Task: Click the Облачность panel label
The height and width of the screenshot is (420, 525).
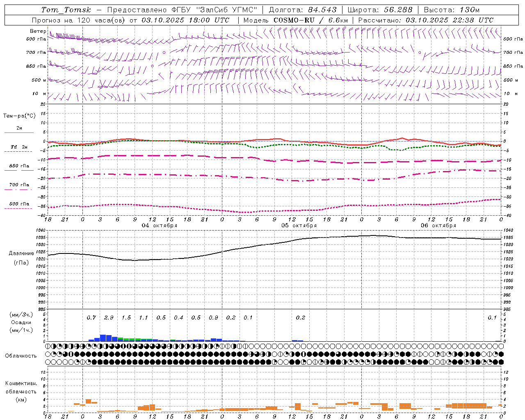Action: pyautogui.click(x=21, y=356)
